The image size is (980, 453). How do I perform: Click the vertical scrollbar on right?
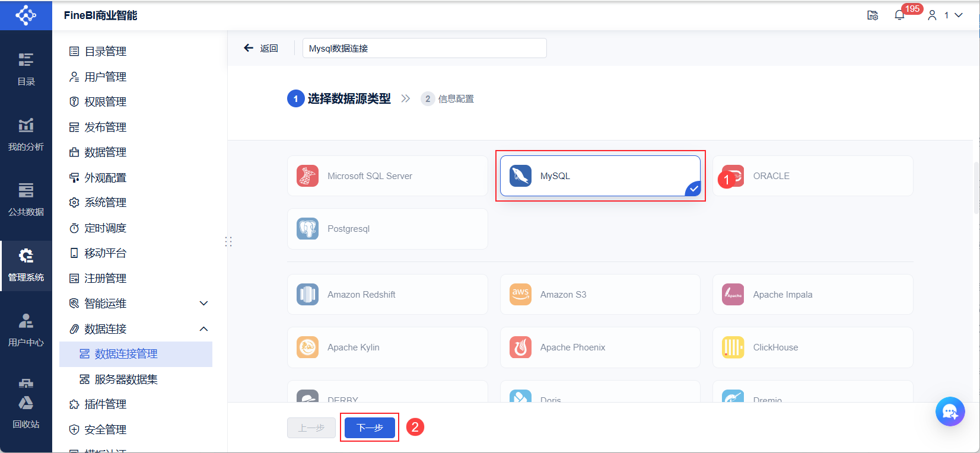click(976, 187)
